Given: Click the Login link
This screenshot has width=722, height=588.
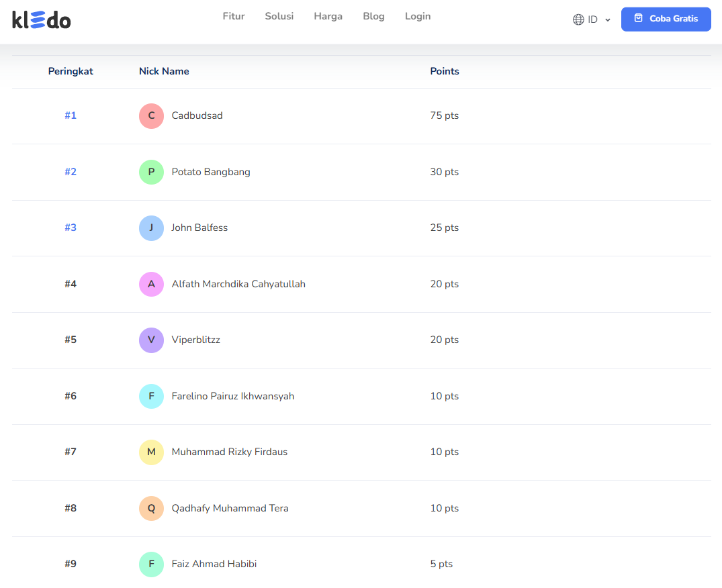Looking at the screenshot, I should (x=418, y=16).
